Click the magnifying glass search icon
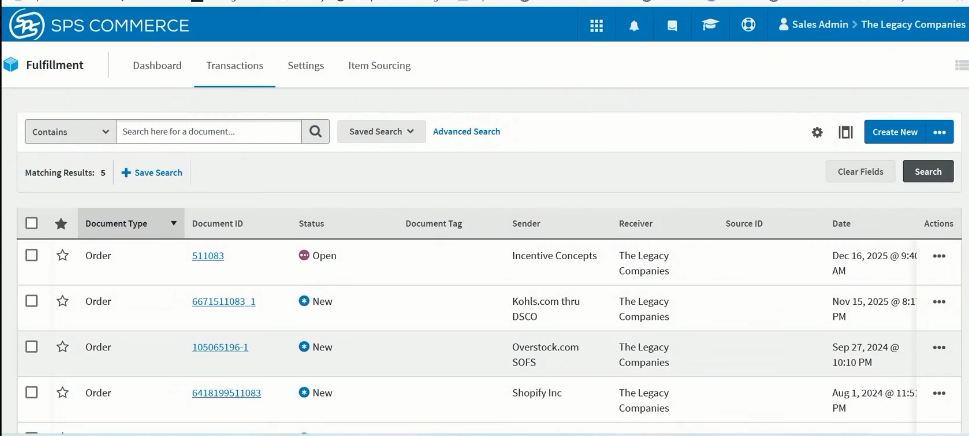The width and height of the screenshot is (969, 436). tap(315, 132)
